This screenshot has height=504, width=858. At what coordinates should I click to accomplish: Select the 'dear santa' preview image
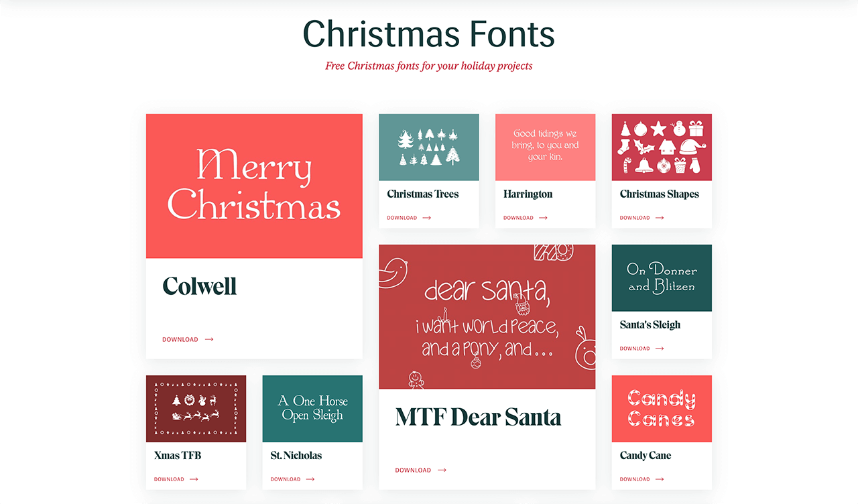487,316
